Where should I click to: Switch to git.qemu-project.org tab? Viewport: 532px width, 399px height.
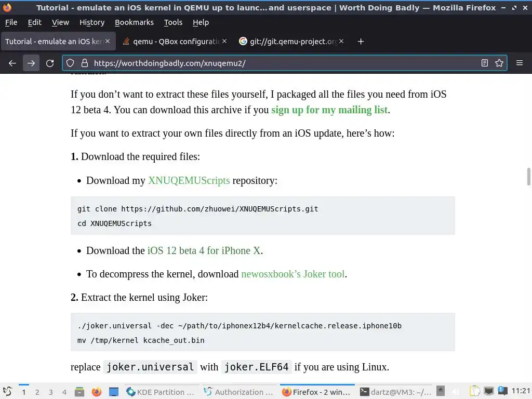(x=292, y=42)
